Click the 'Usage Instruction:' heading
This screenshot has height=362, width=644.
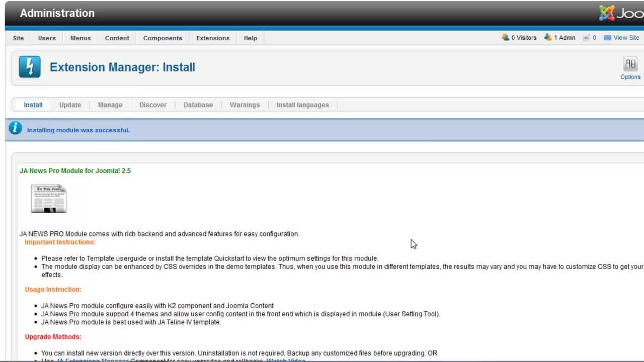pyautogui.click(x=53, y=290)
